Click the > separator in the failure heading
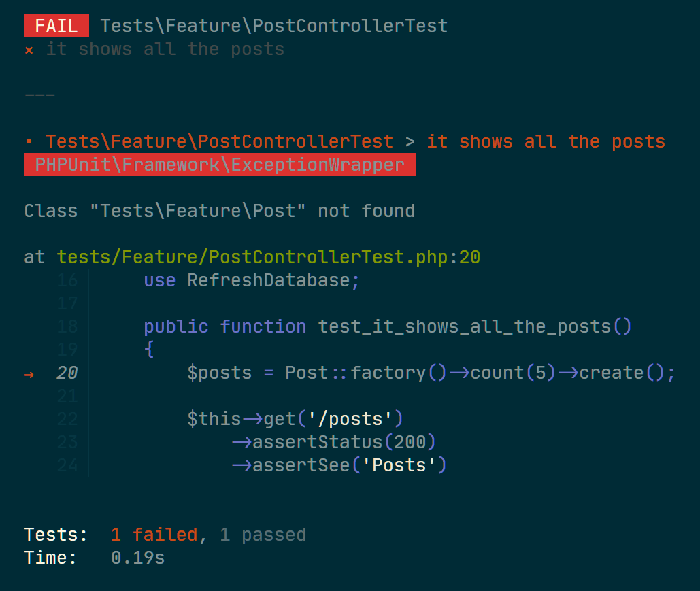700x591 pixels. [410, 142]
